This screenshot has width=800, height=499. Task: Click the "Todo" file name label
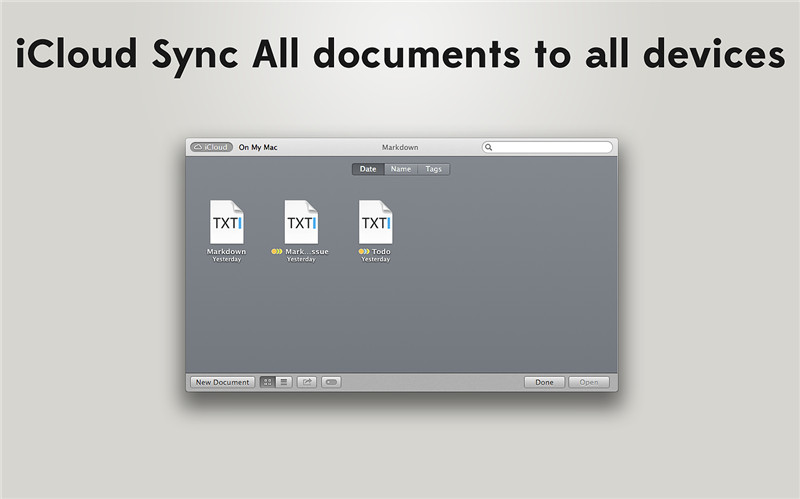[381, 252]
